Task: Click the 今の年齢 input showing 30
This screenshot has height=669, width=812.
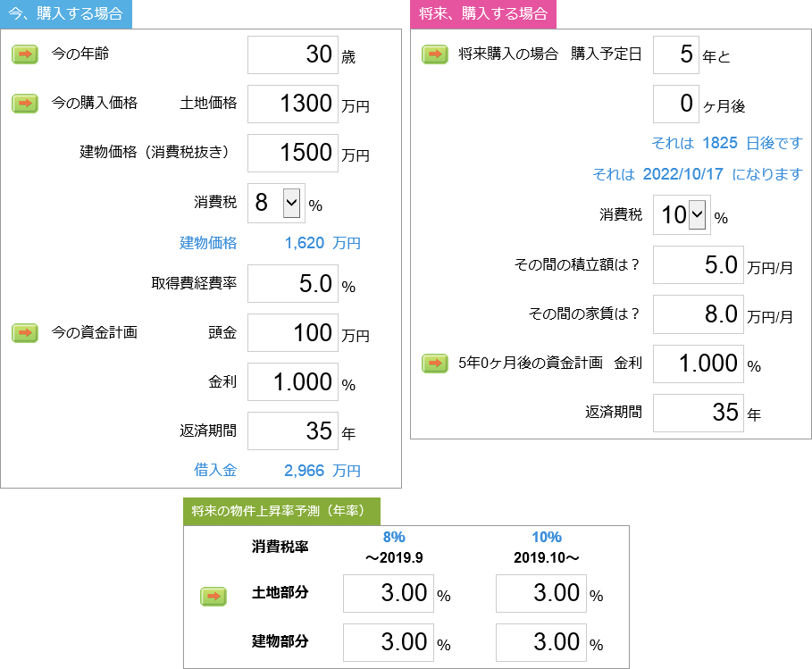Action: pyautogui.click(x=292, y=54)
